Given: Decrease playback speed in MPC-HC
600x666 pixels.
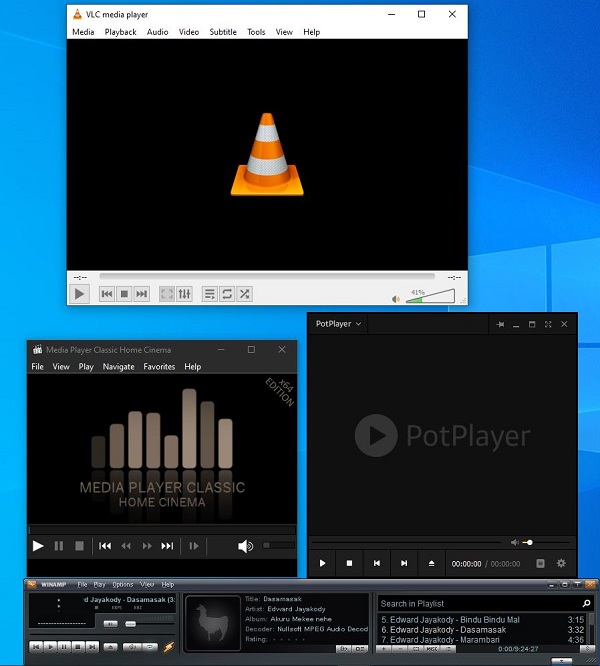Looking at the screenshot, I should coord(126,546).
